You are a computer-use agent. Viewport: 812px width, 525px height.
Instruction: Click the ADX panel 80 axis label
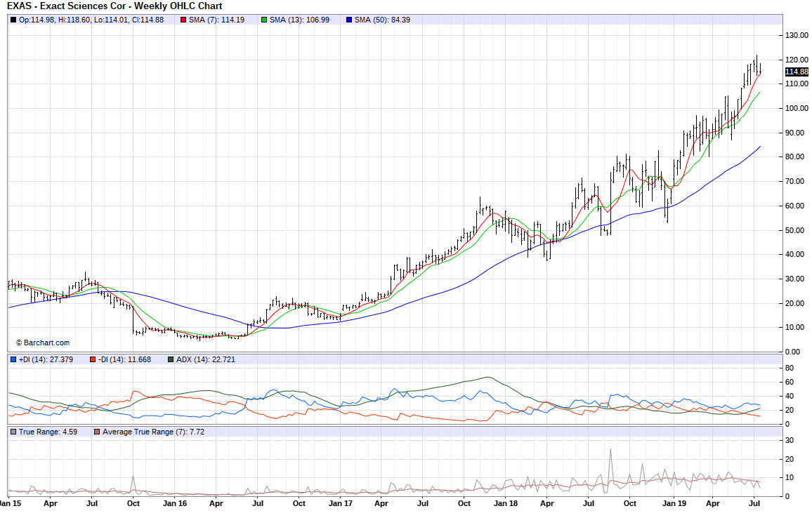coord(790,368)
